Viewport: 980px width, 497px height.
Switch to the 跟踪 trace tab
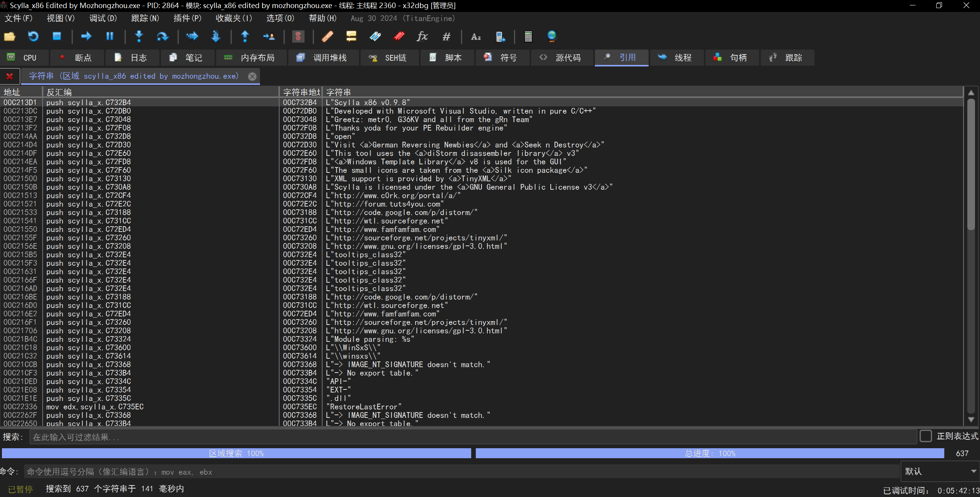pos(787,58)
